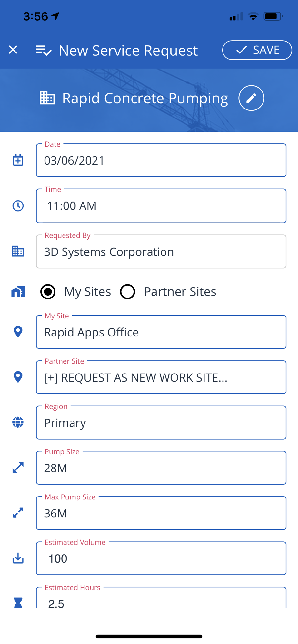298x644 pixels.
Task: Tap the map pin icon beside My Site
Action: click(18, 332)
